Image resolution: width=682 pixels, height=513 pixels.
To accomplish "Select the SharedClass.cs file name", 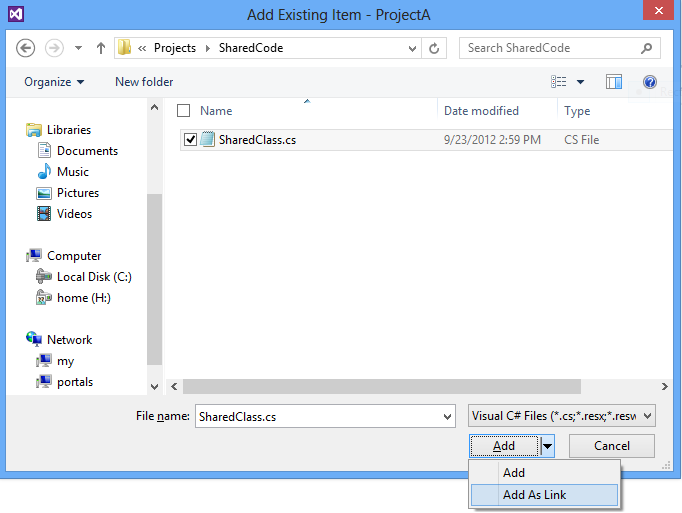I will click(257, 140).
